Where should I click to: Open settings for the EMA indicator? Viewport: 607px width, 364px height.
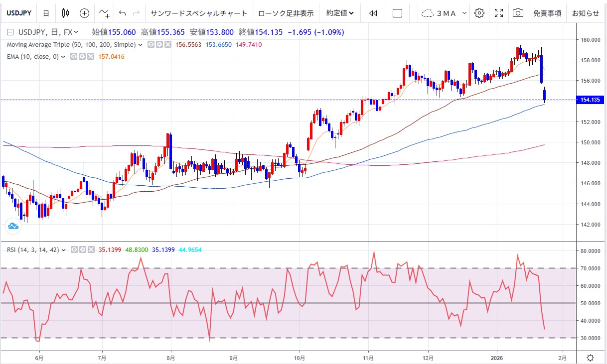[x=81, y=57]
